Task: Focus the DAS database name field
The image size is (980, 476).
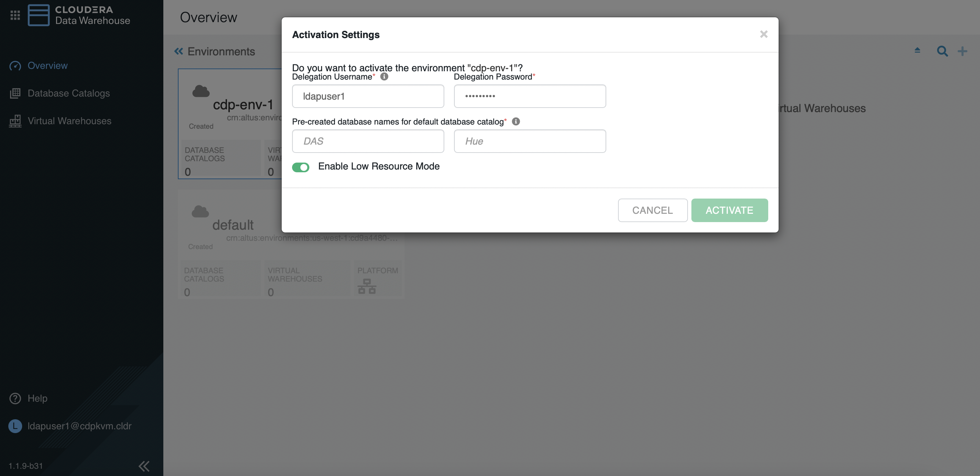Action: (368, 141)
